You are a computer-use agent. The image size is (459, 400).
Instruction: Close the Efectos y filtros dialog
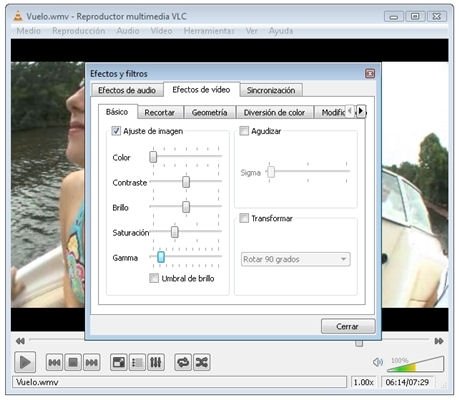click(370, 73)
